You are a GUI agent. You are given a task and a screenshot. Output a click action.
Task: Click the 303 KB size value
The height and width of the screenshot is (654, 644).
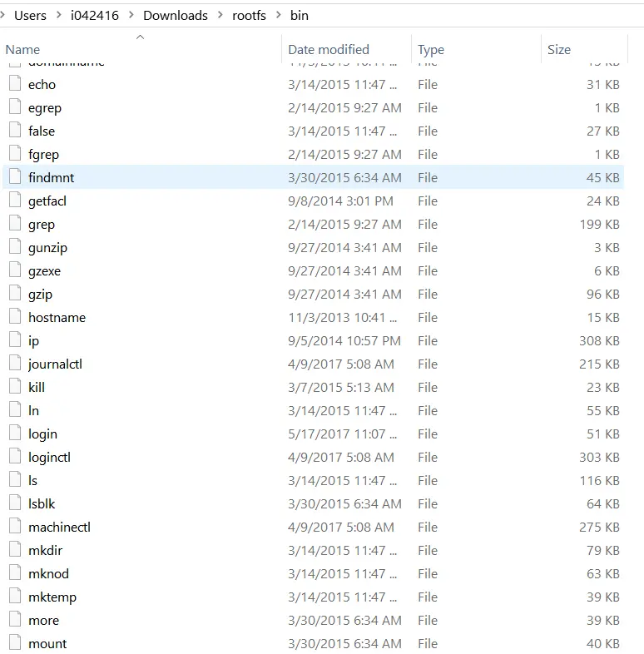(x=599, y=458)
